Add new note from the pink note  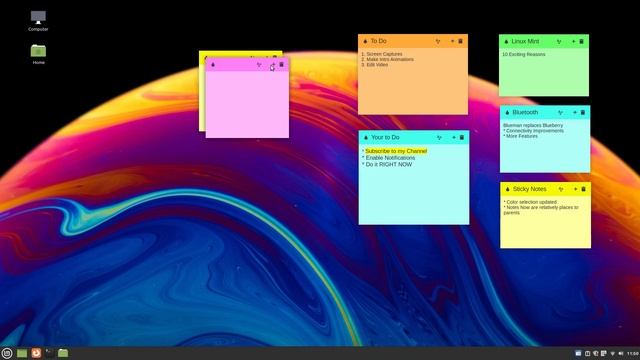click(x=273, y=65)
